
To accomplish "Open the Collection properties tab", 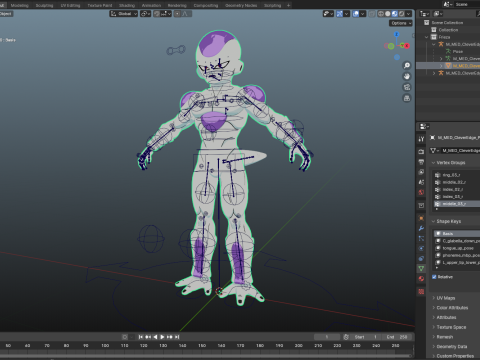I will [x=421, y=205].
